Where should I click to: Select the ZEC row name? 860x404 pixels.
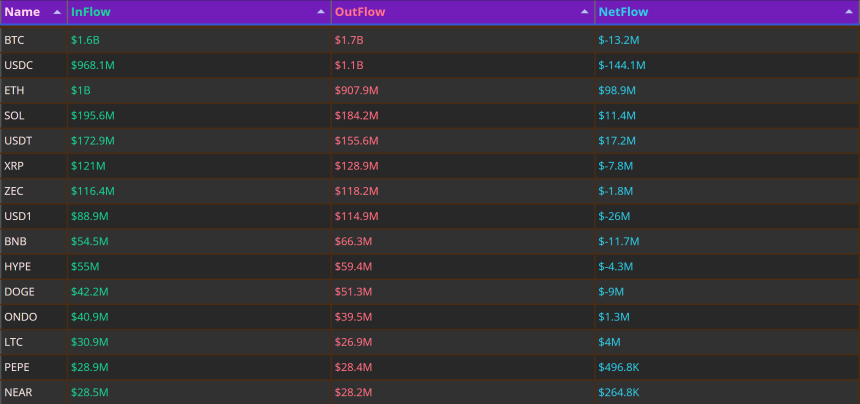coord(14,191)
